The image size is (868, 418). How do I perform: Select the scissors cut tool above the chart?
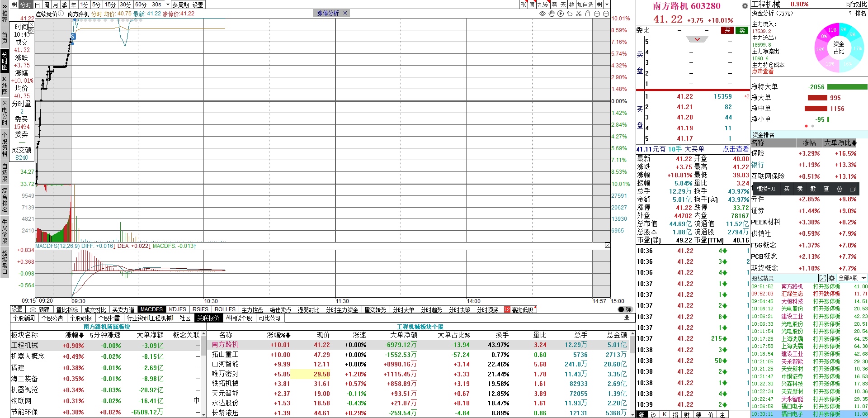pos(579,14)
